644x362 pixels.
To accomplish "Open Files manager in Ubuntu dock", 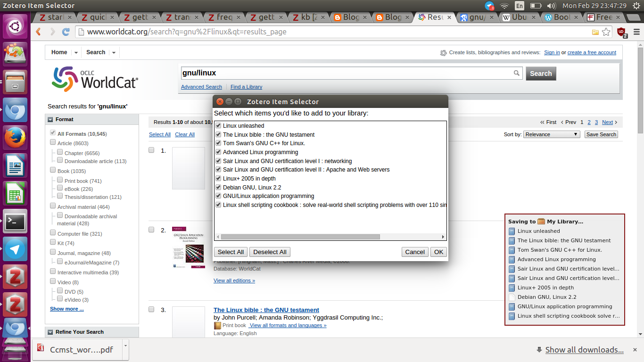I will pyautogui.click(x=16, y=82).
